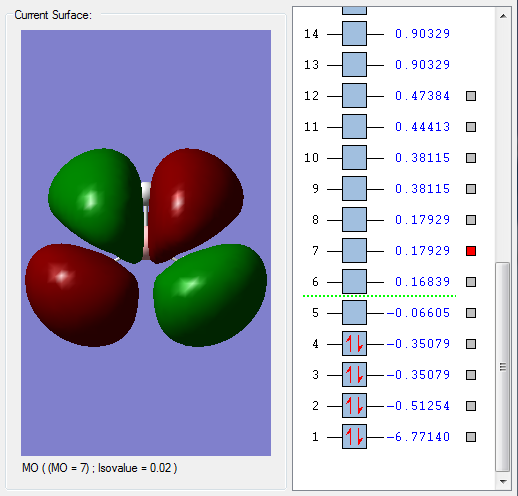Click orbital 2 electron pair box

[x=354, y=406]
